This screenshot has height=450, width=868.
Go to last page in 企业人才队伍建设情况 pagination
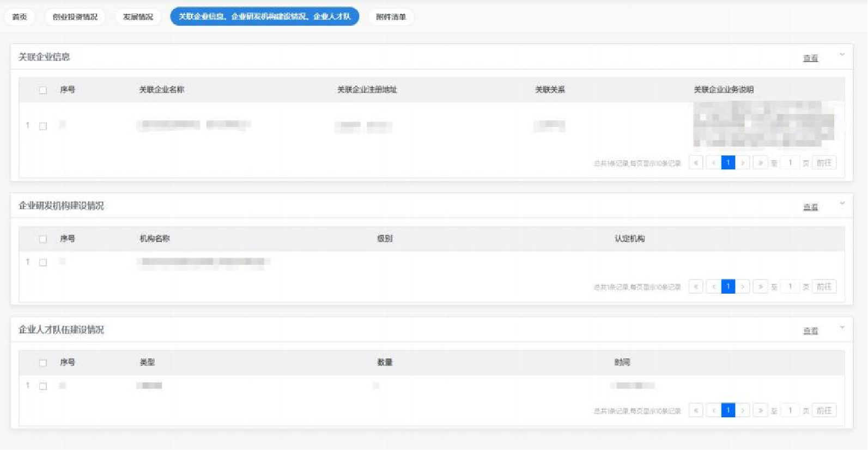pyautogui.click(x=760, y=410)
